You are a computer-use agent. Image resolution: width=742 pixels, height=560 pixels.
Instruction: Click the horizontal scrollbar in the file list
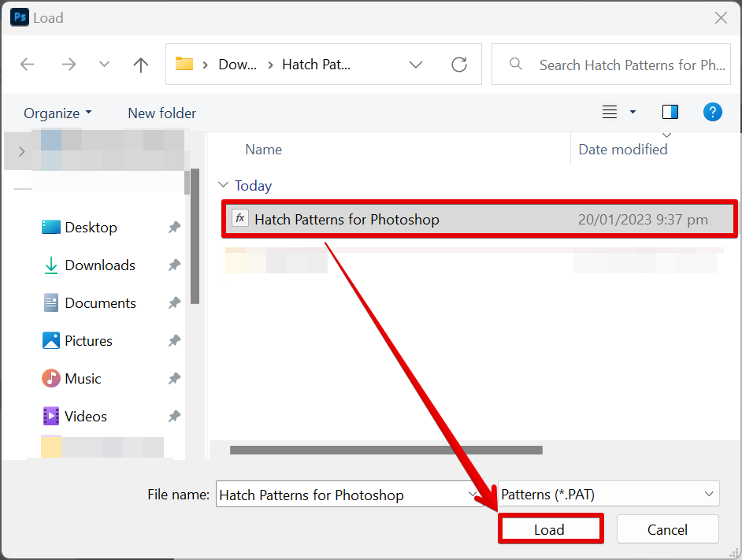[x=386, y=450]
